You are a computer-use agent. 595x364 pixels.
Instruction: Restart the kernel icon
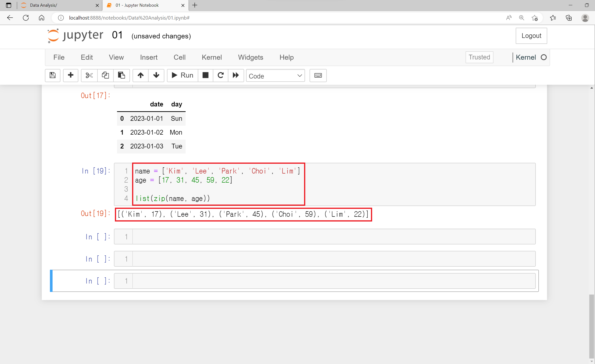pyautogui.click(x=220, y=75)
